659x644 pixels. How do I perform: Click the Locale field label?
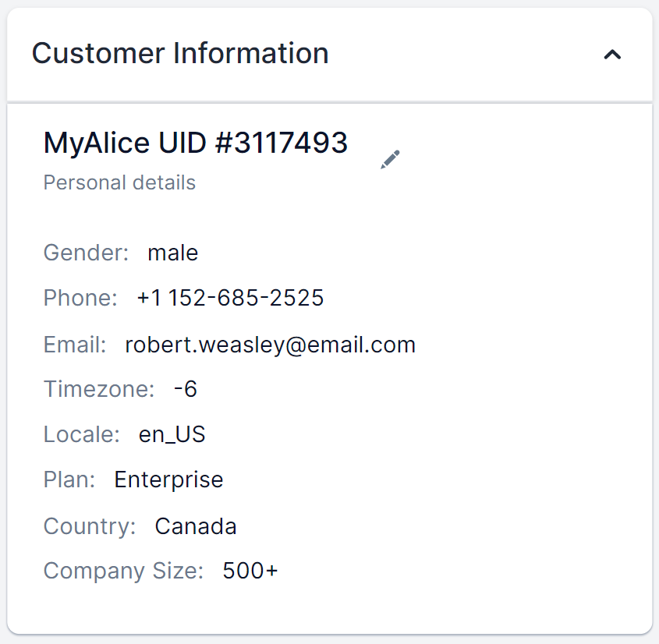coord(82,434)
